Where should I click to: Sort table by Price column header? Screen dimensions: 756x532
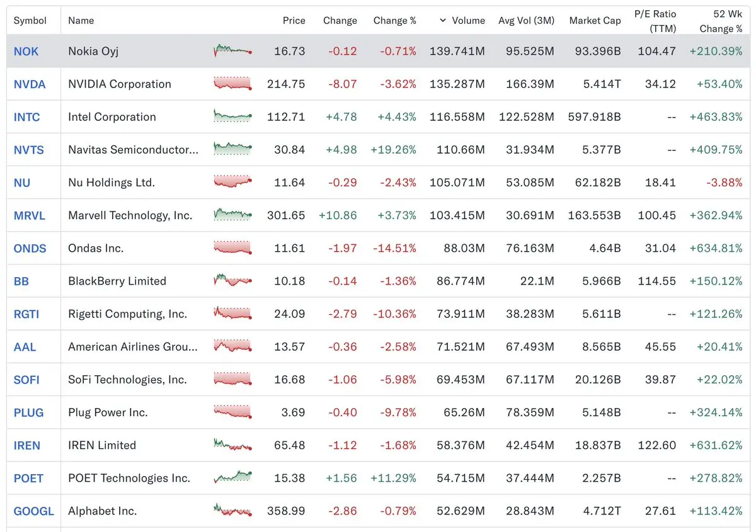(x=294, y=20)
